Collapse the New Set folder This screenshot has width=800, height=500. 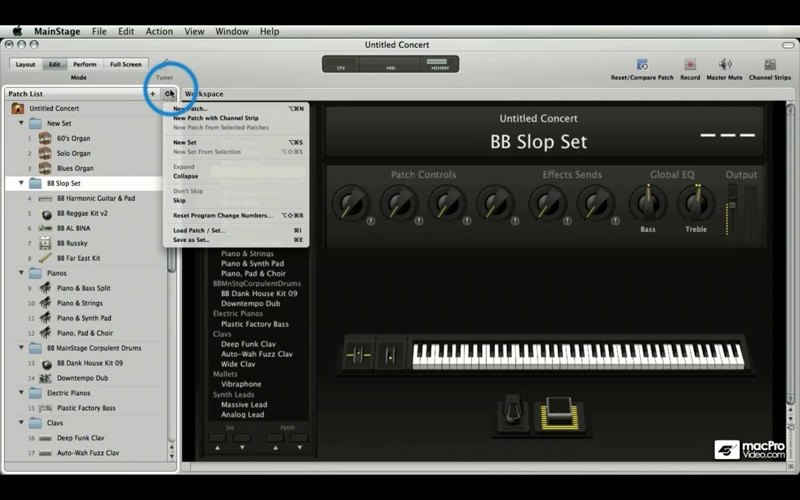21,123
